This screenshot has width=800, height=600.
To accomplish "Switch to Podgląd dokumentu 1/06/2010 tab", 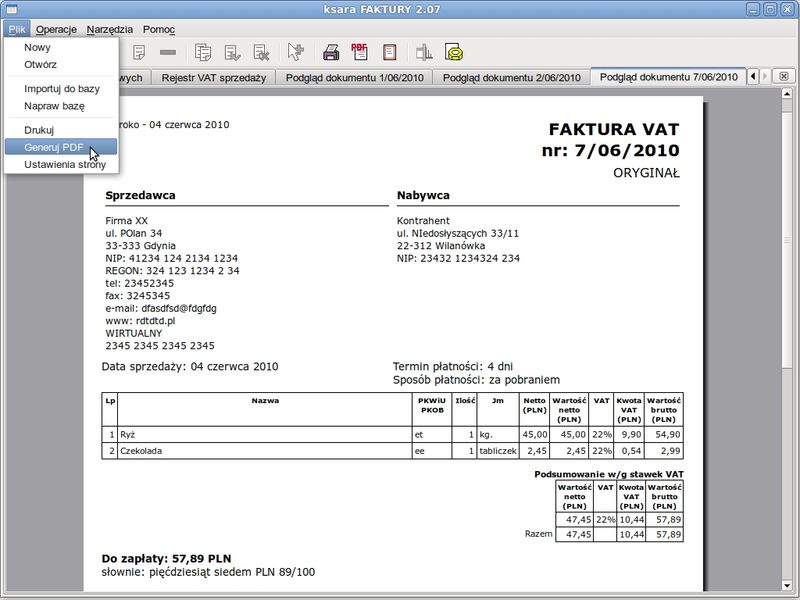I will tap(355, 77).
